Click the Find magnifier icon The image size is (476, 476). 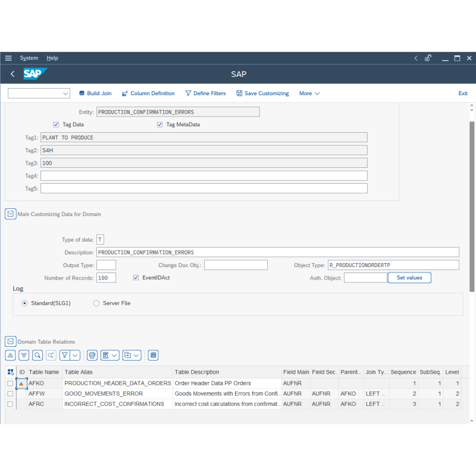[37, 355]
